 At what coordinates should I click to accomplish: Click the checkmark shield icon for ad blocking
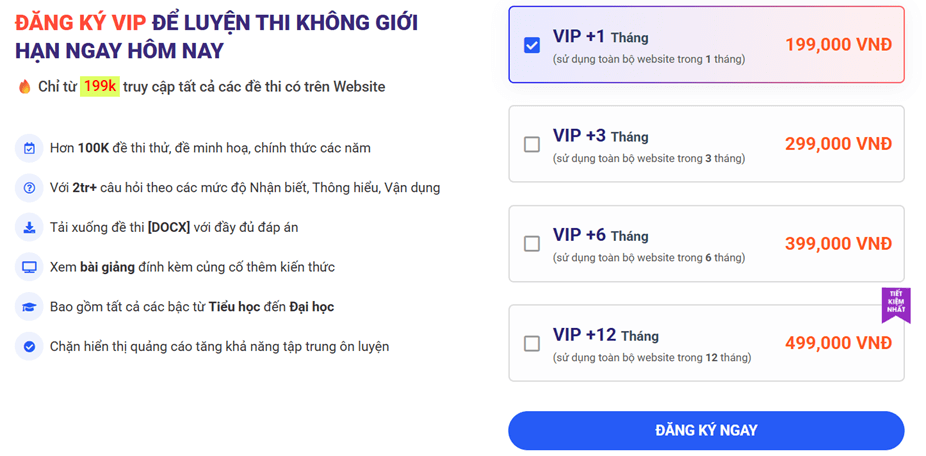(29, 347)
